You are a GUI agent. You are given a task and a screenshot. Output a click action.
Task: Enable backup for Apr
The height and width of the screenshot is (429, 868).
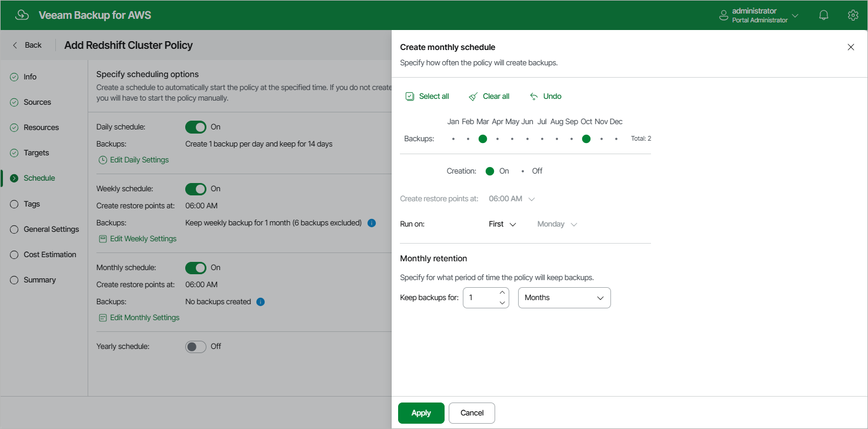(498, 139)
